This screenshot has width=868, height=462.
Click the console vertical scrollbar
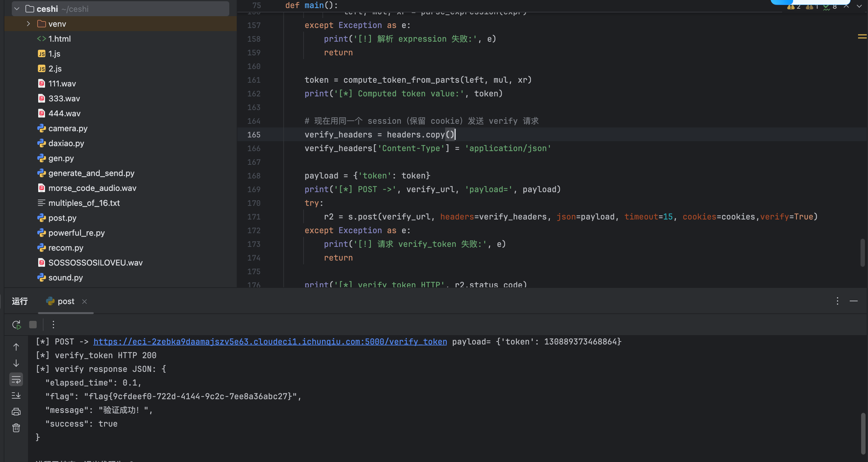[x=863, y=433]
